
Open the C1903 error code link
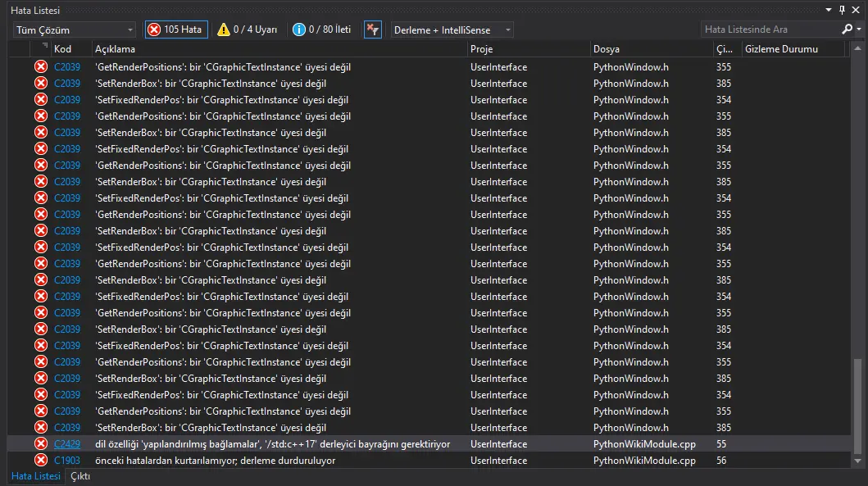[x=67, y=461]
